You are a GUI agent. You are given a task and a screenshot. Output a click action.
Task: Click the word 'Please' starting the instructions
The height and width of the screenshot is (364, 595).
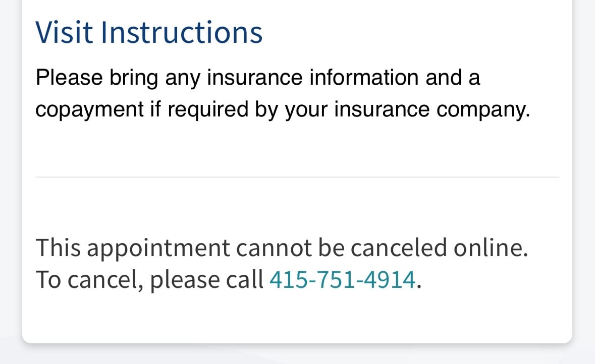[x=69, y=77]
